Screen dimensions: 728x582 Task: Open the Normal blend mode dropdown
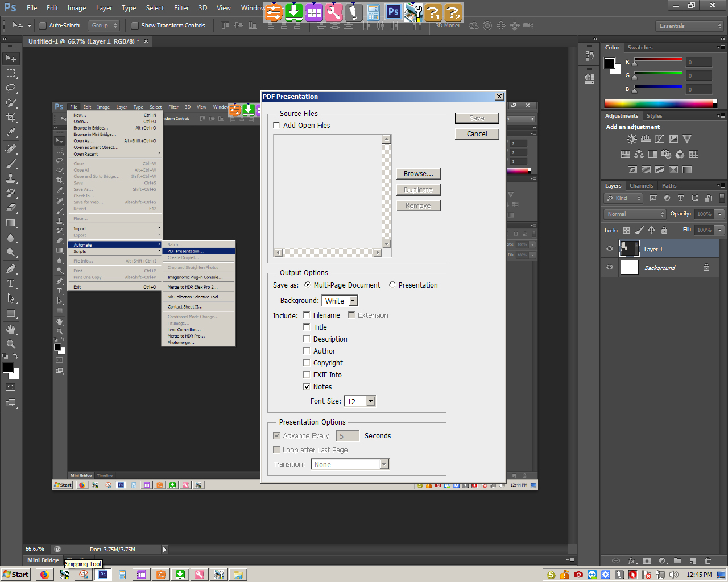pyautogui.click(x=635, y=214)
